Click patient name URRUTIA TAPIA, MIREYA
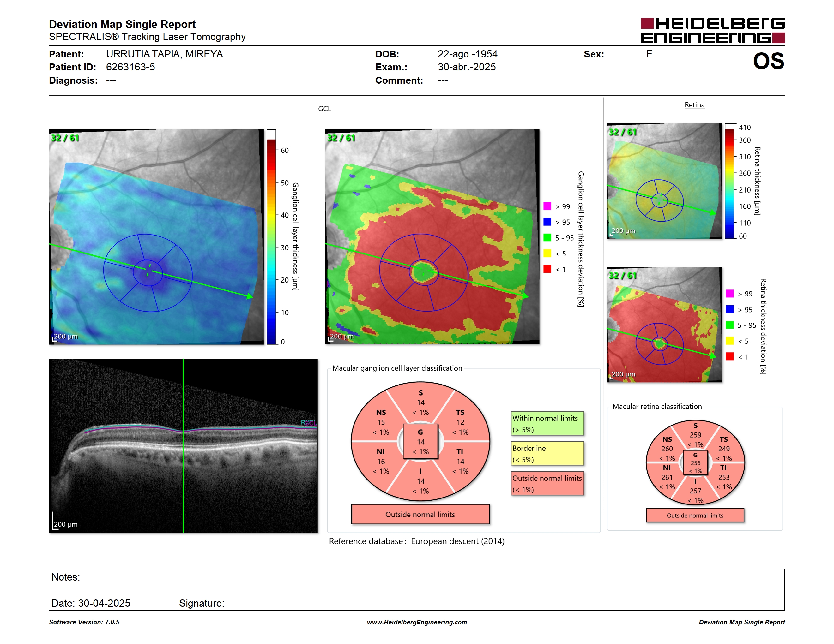 [164, 54]
